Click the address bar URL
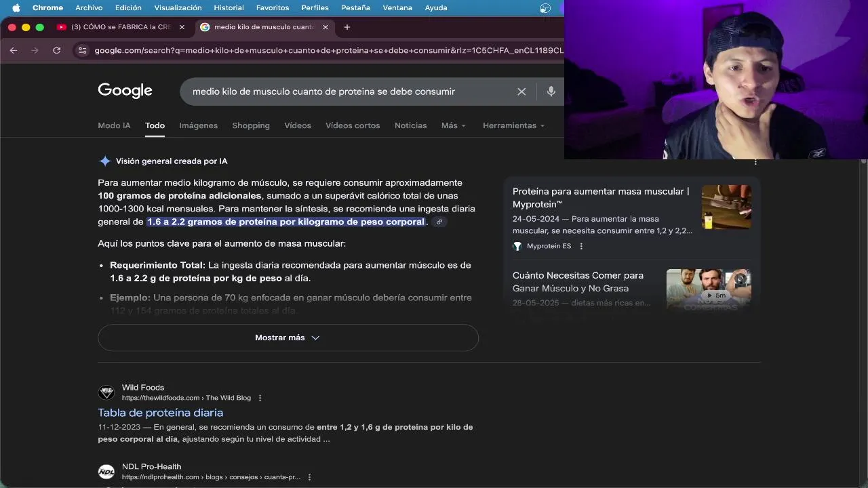 click(x=329, y=50)
